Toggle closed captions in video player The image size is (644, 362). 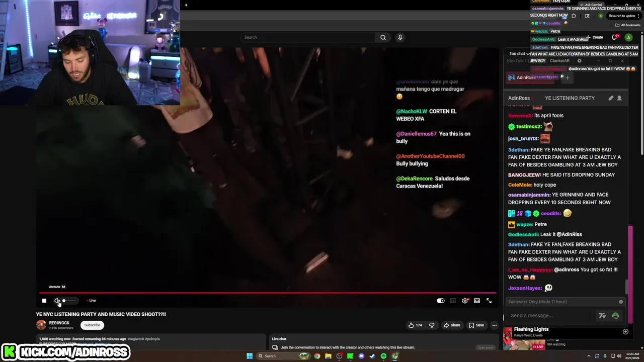(x=453, y=301)
